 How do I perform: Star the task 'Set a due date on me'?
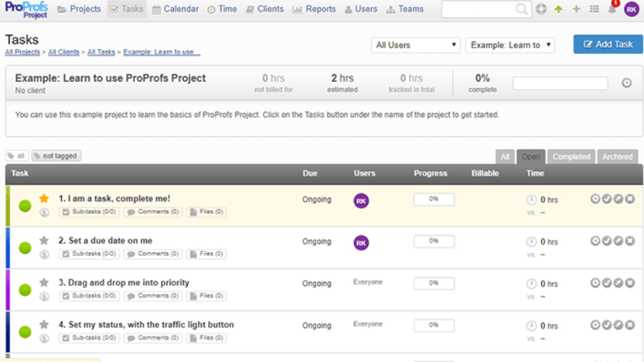tap(44, 241)
